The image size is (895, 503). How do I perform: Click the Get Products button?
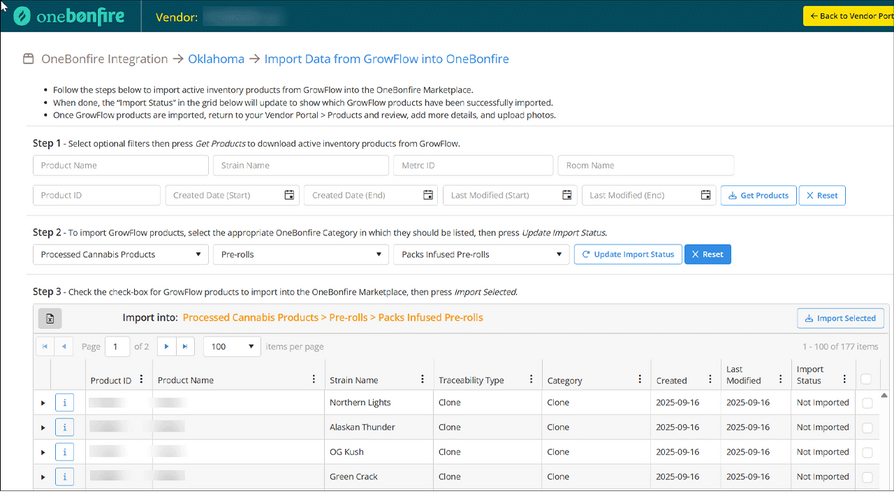click(758, 195)
